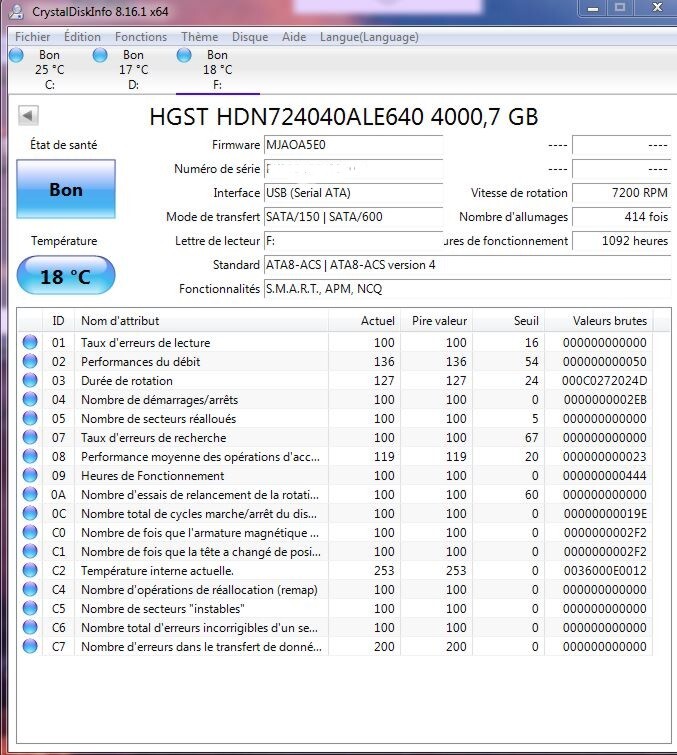Click status orb of attribute 02 row
This screenshot has width=677, height=755.
point(30,361)
